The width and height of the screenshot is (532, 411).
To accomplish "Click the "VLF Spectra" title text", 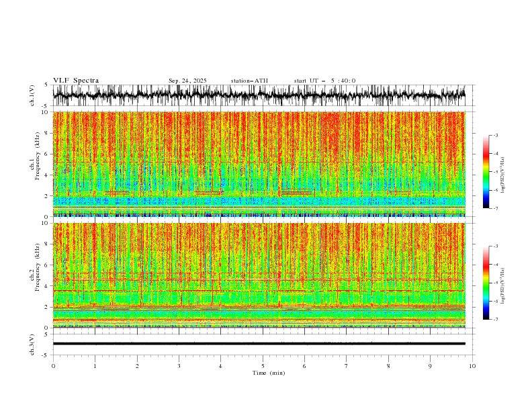I will coord(76,81).
